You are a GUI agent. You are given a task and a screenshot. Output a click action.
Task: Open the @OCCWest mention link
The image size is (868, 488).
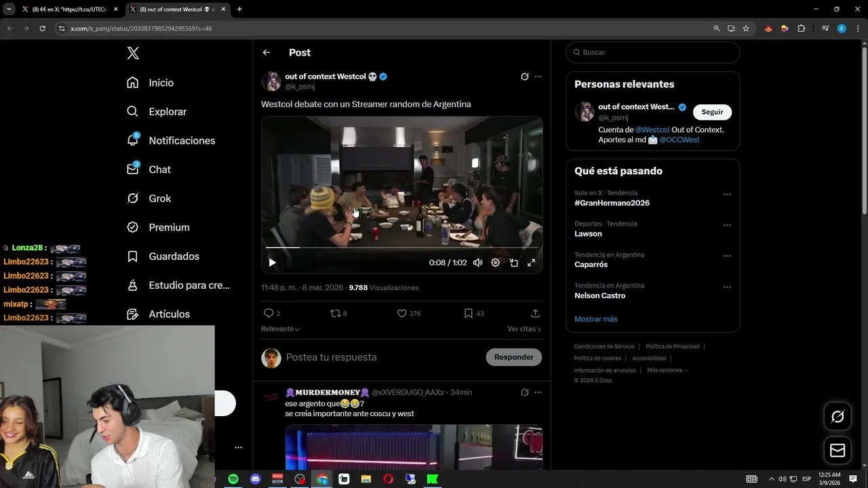pos(679,140)
